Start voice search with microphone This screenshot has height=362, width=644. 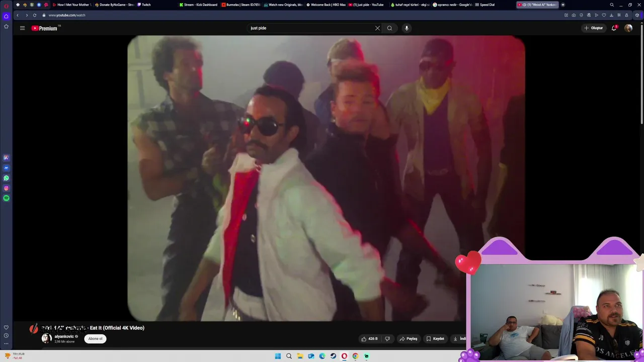tap(407, 28)
